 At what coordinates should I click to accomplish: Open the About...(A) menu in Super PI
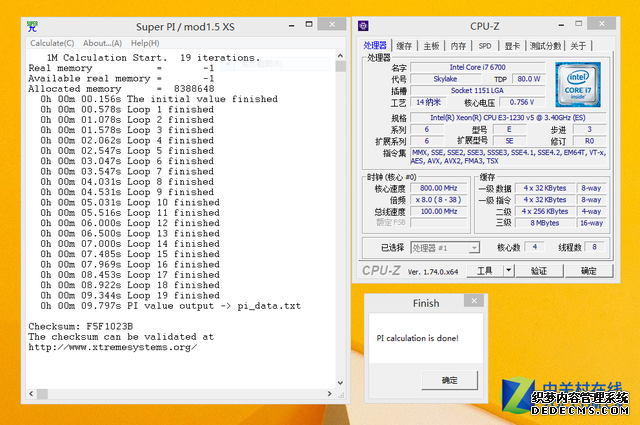(x=102, y=43)
